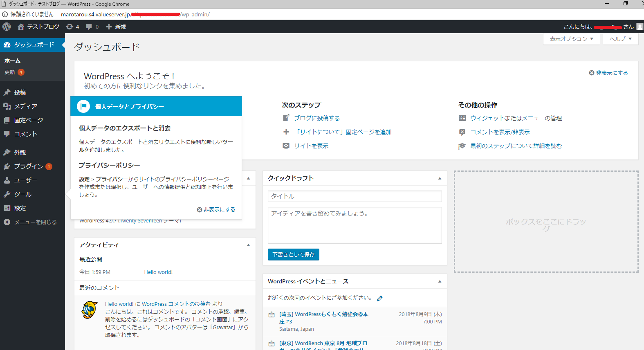644x350 pixels.
Task: Collapse the panel behind the privacy popup
Action: (x=248, y=178)
